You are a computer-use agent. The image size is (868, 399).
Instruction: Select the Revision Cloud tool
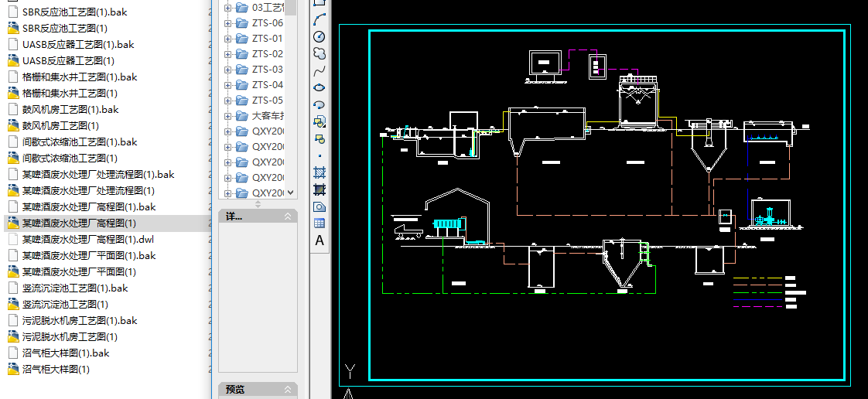[x=320, y=53]
